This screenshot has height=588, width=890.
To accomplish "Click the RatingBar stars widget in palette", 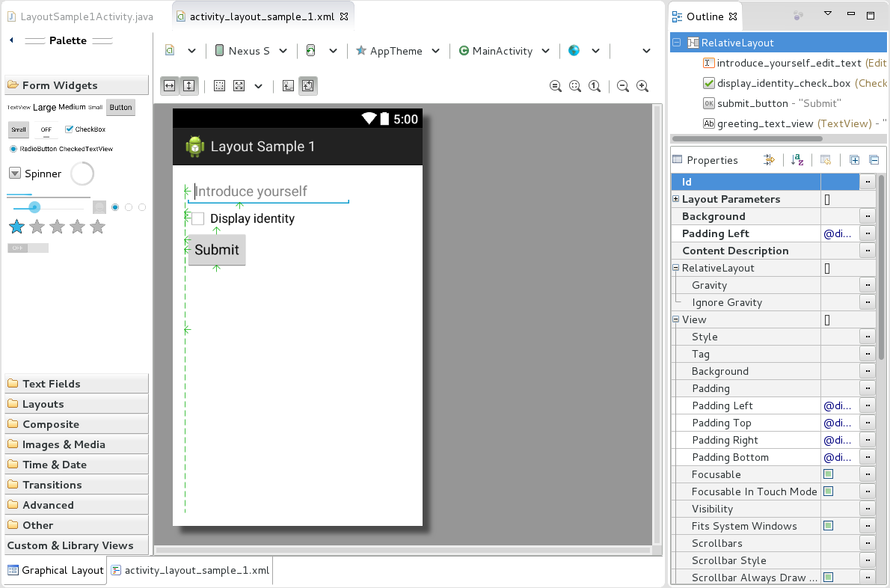I will [58, 227].
